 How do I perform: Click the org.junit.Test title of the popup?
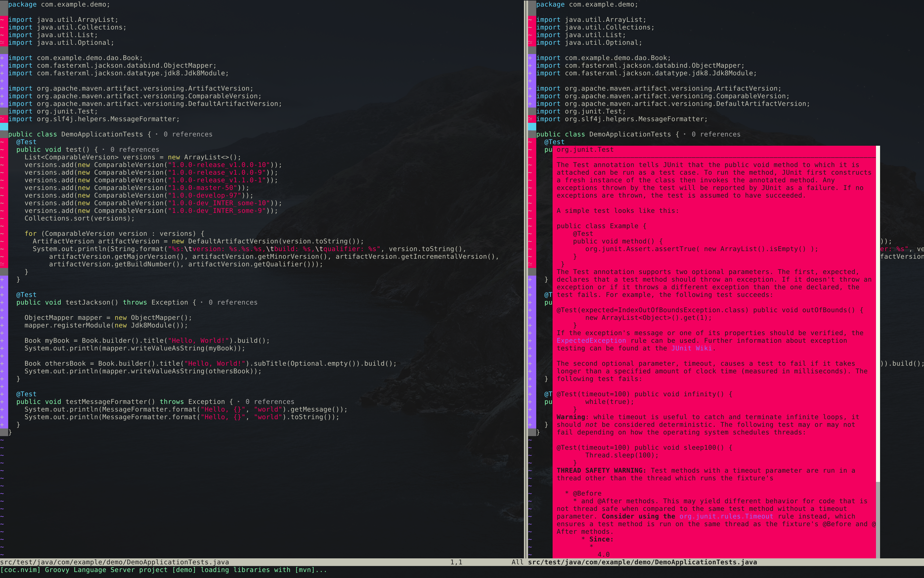click(x=585, y=150)
